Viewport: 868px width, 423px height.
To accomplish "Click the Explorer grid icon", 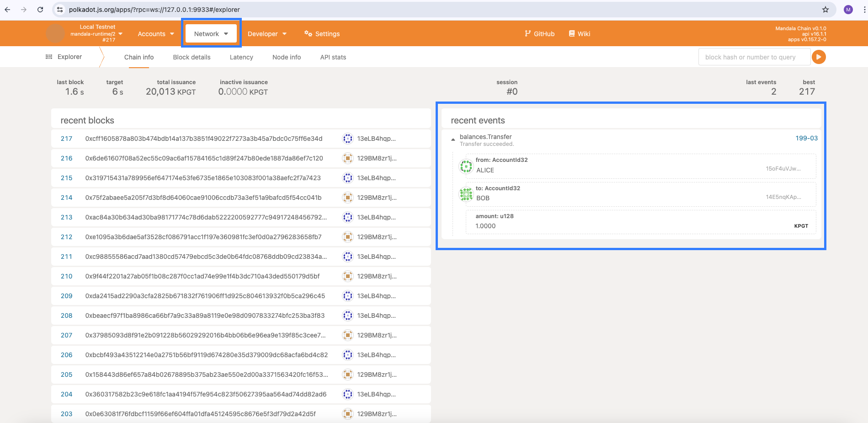I will pos(49,57).
